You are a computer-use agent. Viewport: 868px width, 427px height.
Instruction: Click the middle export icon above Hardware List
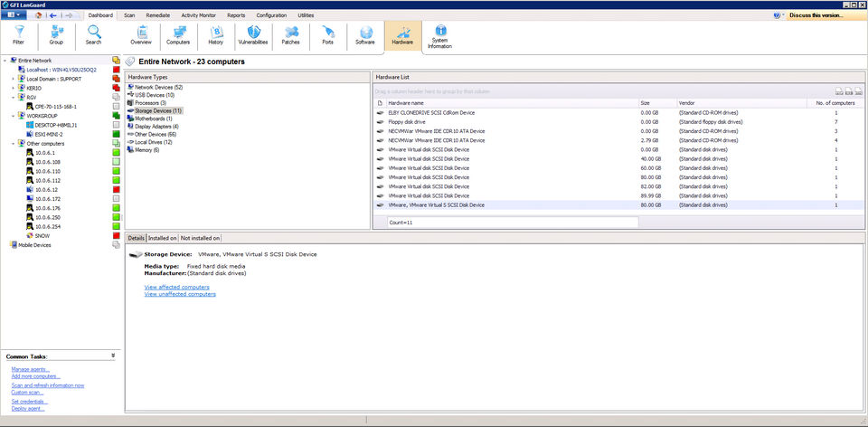tap(849, 90)
